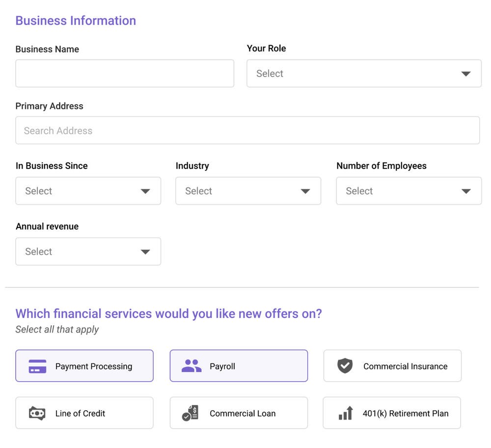Select the 401(k) Retirement Plan option
The image size is (491, 448).
click(x=392, y=413)
